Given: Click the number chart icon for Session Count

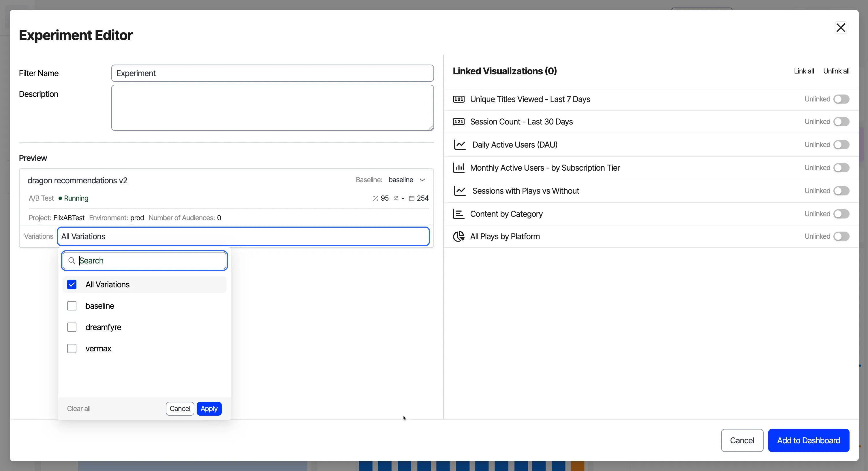Looking at the screenshot, I should point(459,122).
